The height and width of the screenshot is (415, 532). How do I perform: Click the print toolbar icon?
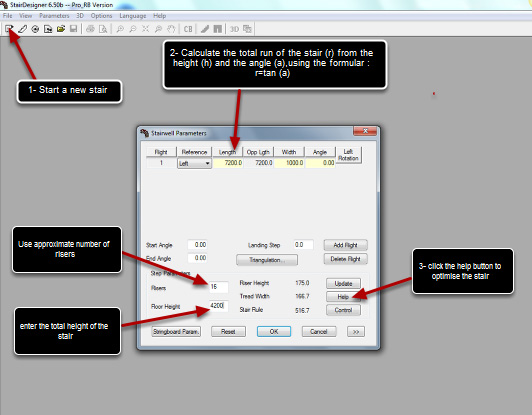click(90, 29)
